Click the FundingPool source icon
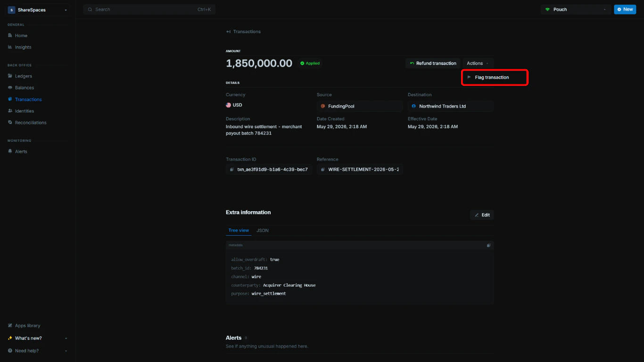The height and width of the screenshot is (362, 644). 323,106
